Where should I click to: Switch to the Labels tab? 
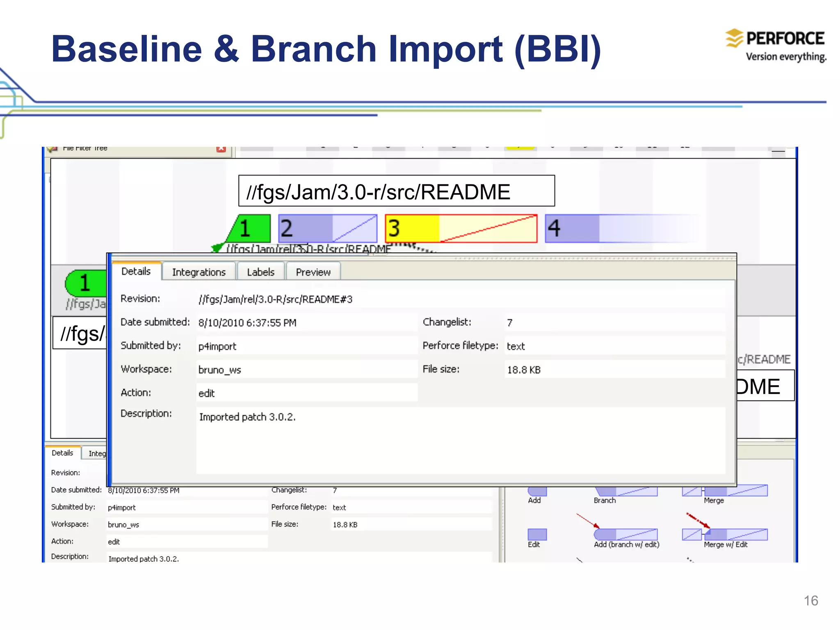[x=260, y=272]
